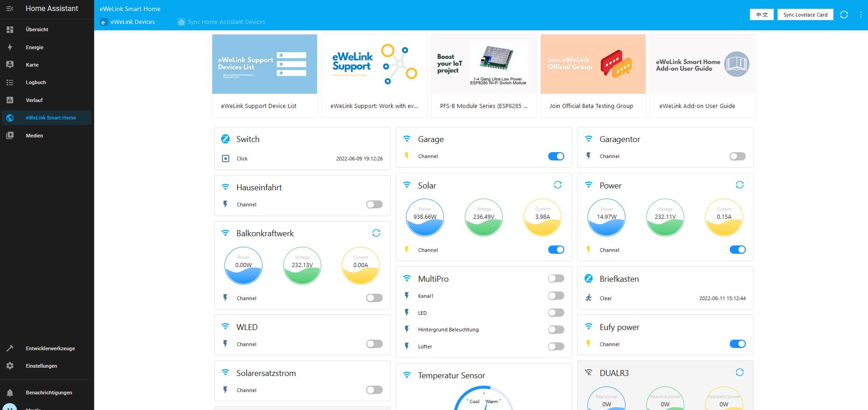868x410 pixels.
Task: Click the offline Wi-Fi icon on DUALR3
Action: tap(589, 372)
